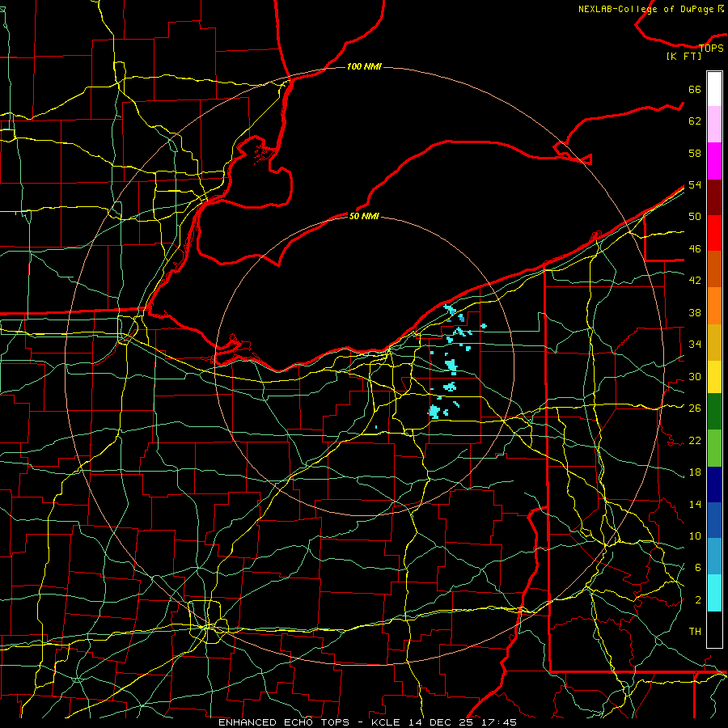Click the "26" legend value

click(695, 408)
